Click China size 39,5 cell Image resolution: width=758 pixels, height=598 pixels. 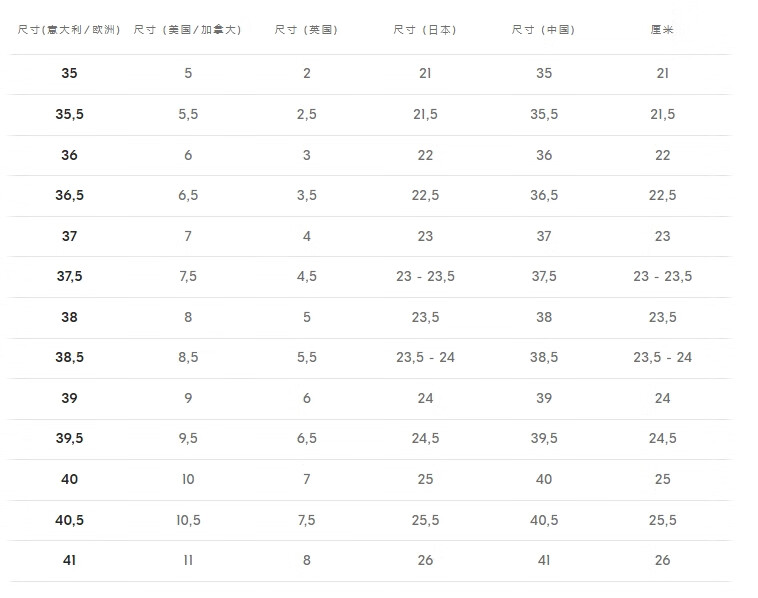pos(544,438)
